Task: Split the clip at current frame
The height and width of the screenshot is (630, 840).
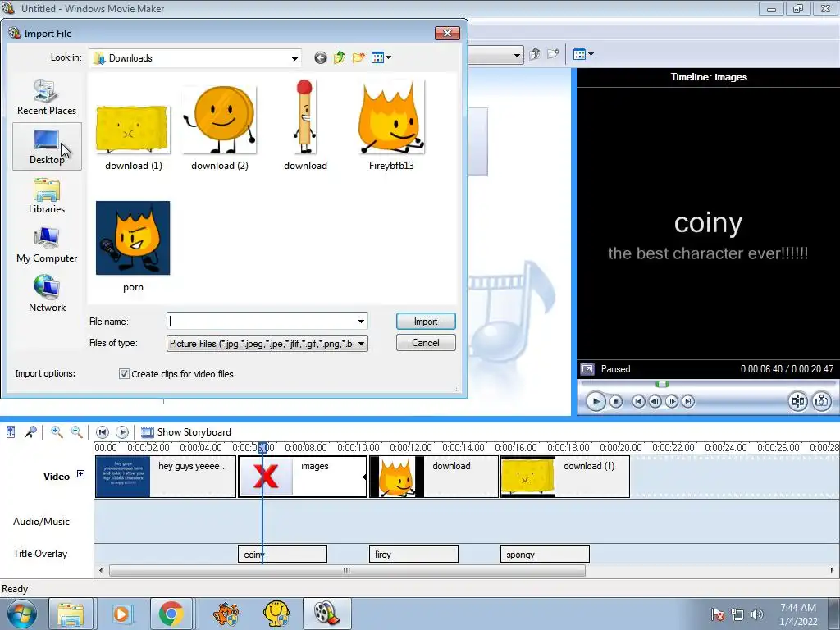Action: point(797,401)
